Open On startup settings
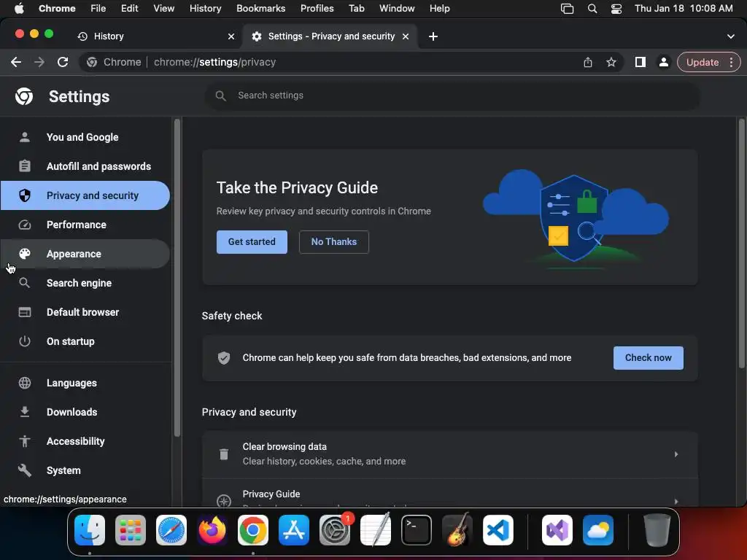This screenshot has width=747, height=560. coord(85,341)
